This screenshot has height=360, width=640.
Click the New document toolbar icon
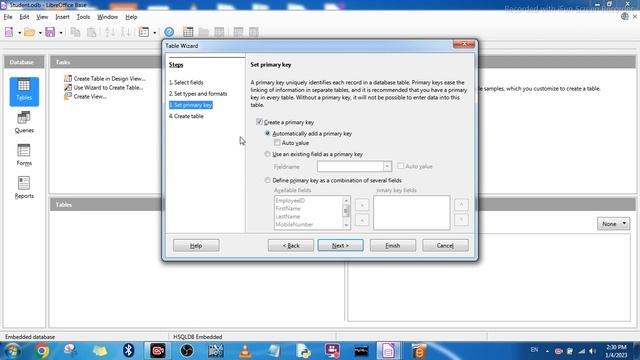9,32
